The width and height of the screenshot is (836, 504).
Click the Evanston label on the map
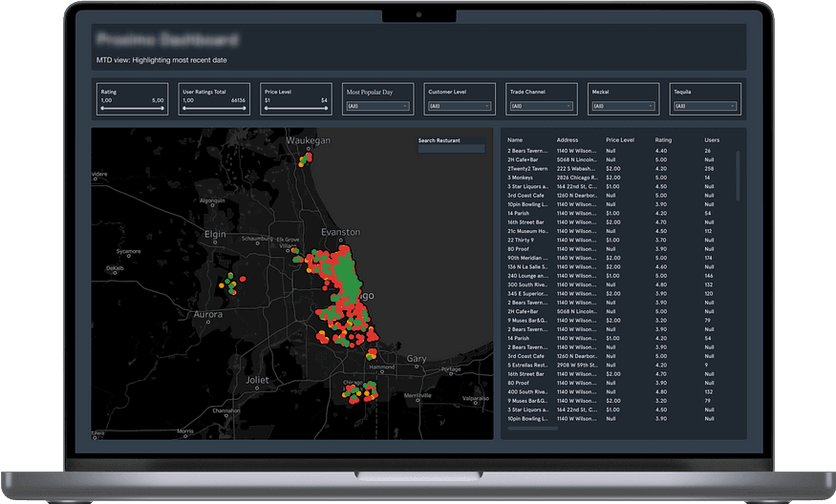(341, 232)
